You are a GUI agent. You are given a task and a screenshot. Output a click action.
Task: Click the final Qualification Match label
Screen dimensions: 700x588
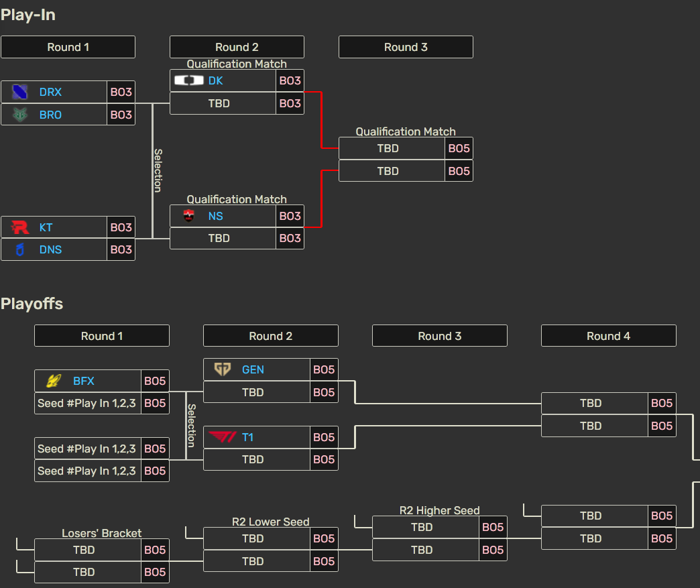[x=405, y=131]
